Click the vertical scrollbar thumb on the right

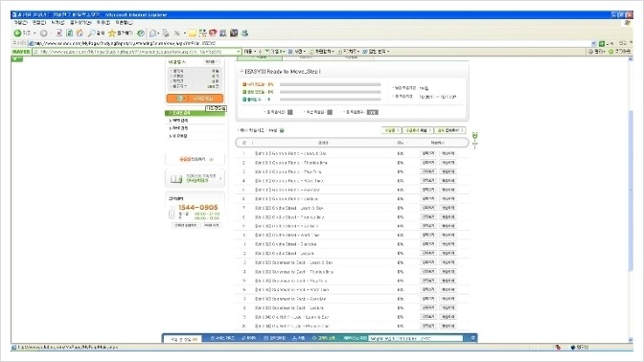pyautogui.click(x=631, y=191)
